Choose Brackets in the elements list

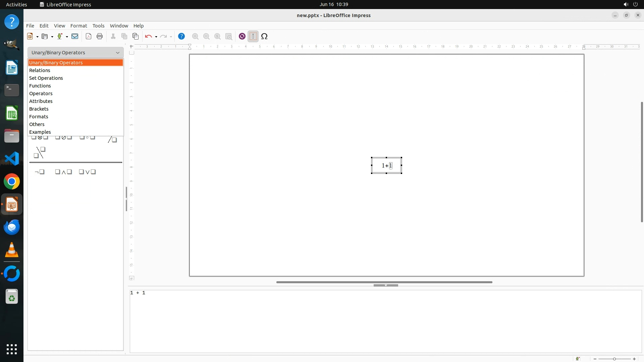pyautogui.click(x=39, y=109)
